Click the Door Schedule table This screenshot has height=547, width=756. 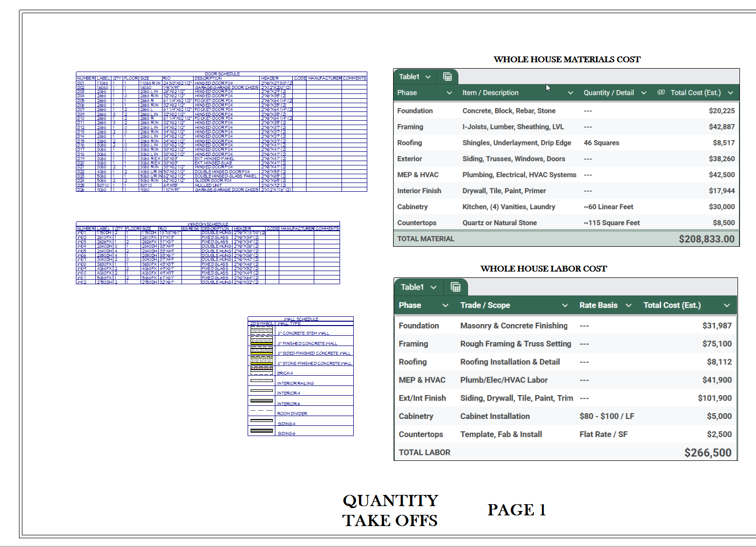point(221,132)
